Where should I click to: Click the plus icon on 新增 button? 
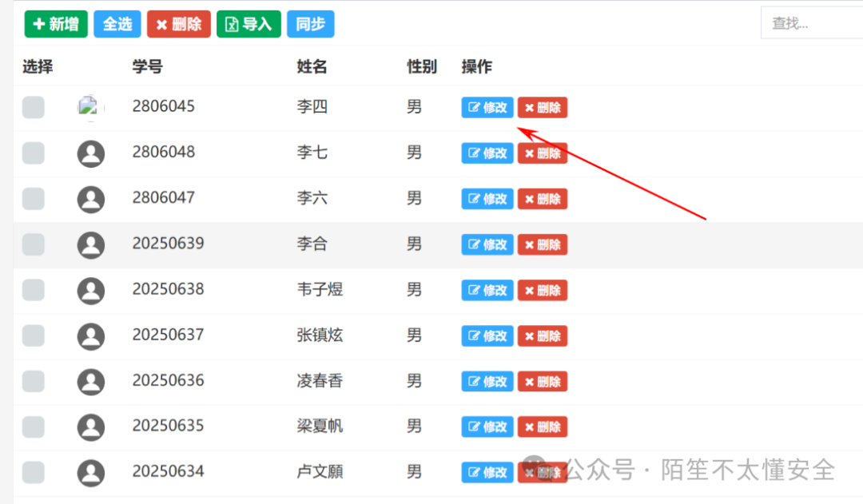(38, 24)
